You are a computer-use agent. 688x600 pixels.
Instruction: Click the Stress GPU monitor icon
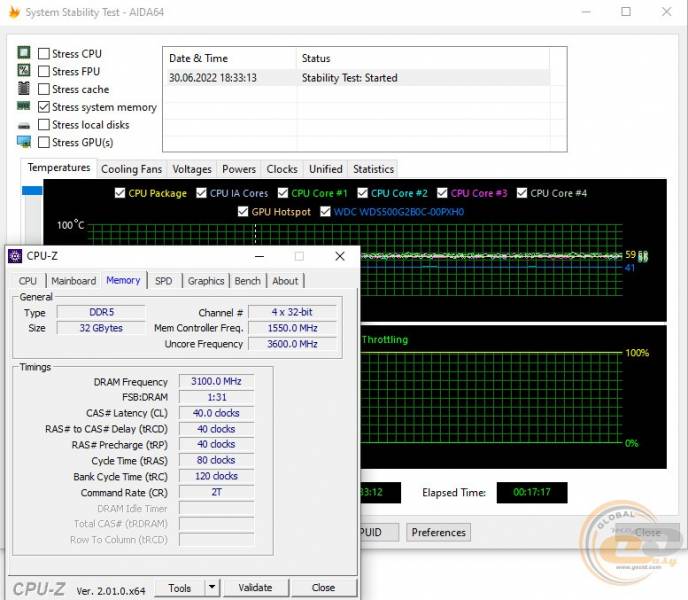24,141
